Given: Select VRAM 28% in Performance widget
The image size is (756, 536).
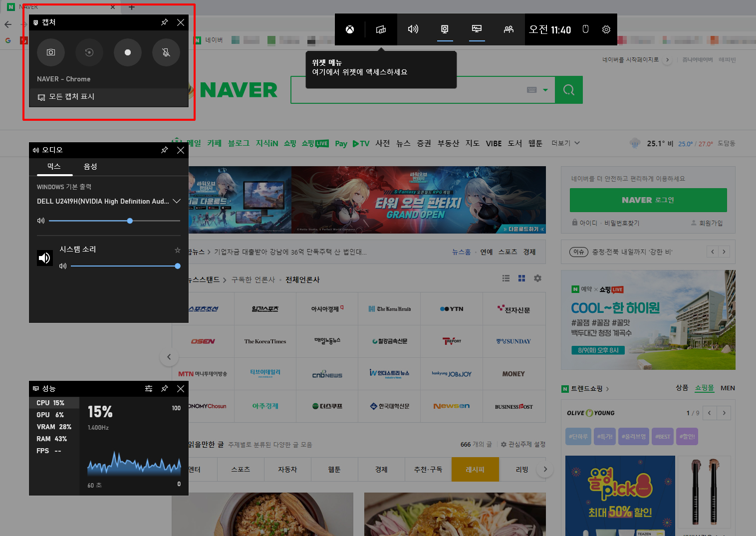Looking at the screenshot, I should coord(54,427).
